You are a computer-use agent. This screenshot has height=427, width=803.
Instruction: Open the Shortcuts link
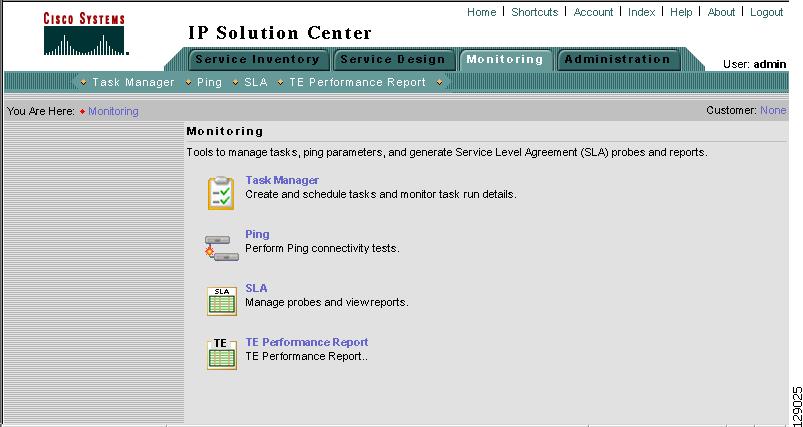pyautogui.click(x=535, y=12)
